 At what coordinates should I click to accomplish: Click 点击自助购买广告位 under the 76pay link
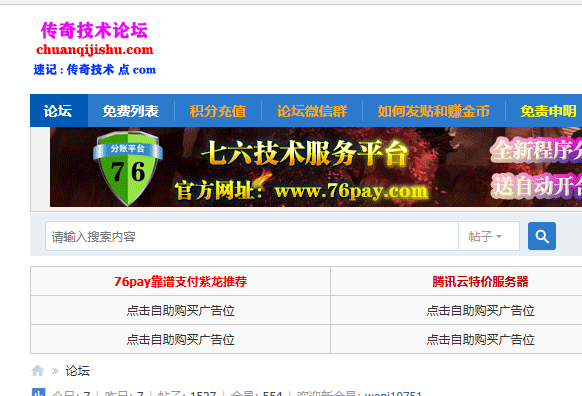pyautogui.click(x=180, y=310)
